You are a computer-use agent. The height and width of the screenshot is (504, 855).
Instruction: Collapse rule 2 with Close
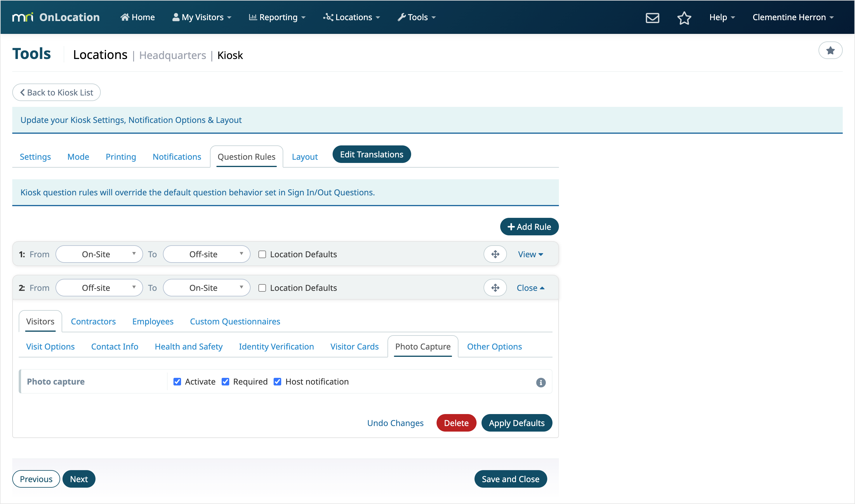530,288
